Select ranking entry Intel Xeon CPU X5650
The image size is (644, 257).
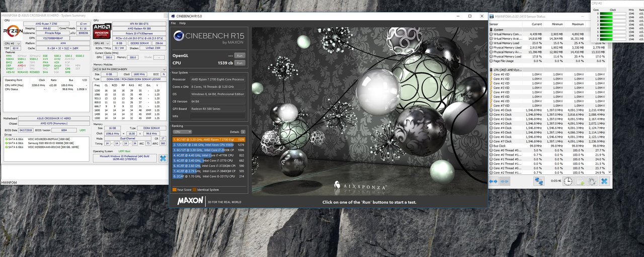click(209, 145)
